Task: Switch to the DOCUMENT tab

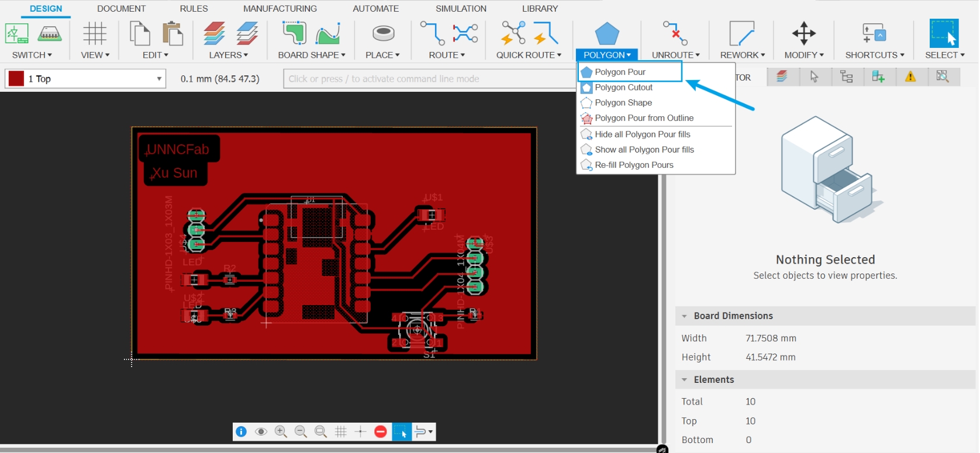Action: tap(122, 9)
